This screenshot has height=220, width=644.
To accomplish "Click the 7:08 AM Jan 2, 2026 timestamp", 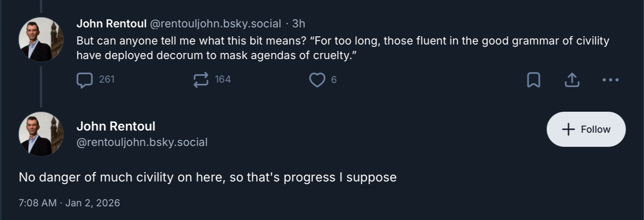I will (69, 203).
